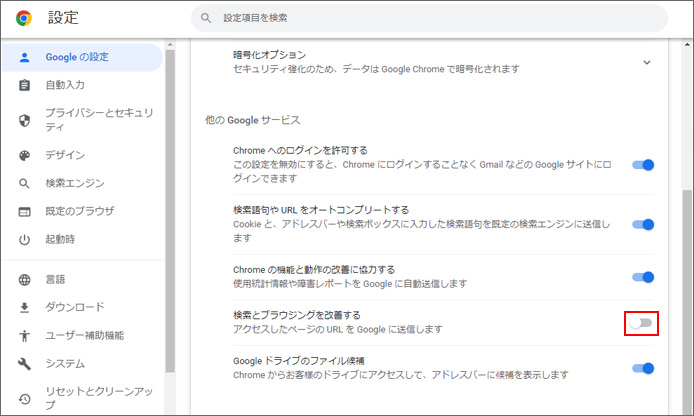
Task: Click the globe icon for 言語
Action: tap(24, 280)
